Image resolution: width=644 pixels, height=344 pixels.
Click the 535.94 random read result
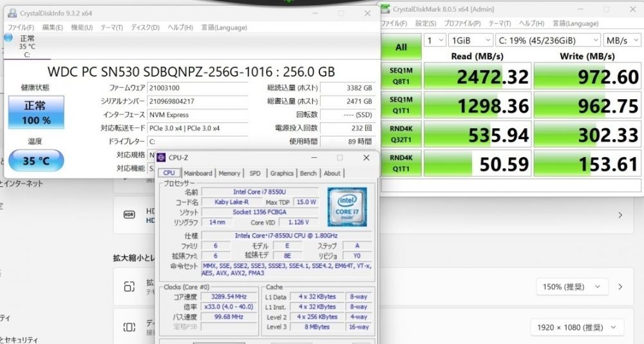click(478, 135)
